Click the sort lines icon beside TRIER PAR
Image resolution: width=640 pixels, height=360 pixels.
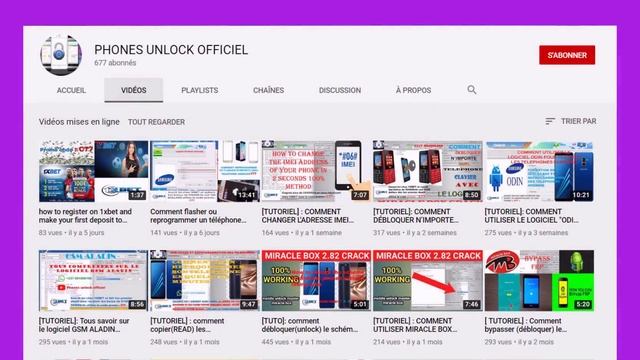550,121
